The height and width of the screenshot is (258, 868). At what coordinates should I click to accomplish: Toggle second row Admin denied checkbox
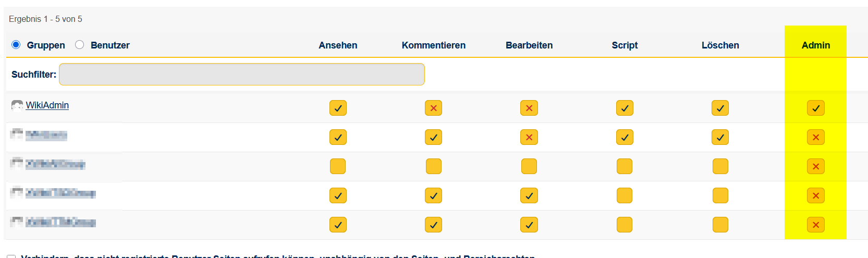tap(815, 137)
